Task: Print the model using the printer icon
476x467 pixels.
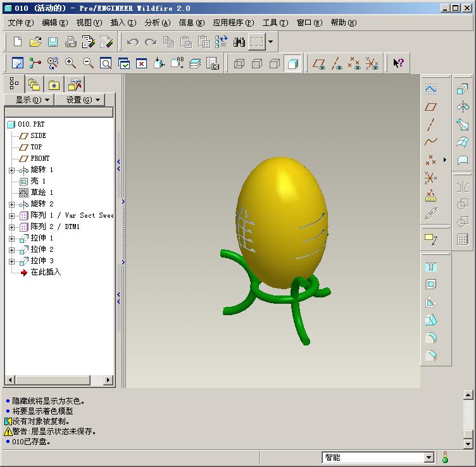Action: point(70,42)
